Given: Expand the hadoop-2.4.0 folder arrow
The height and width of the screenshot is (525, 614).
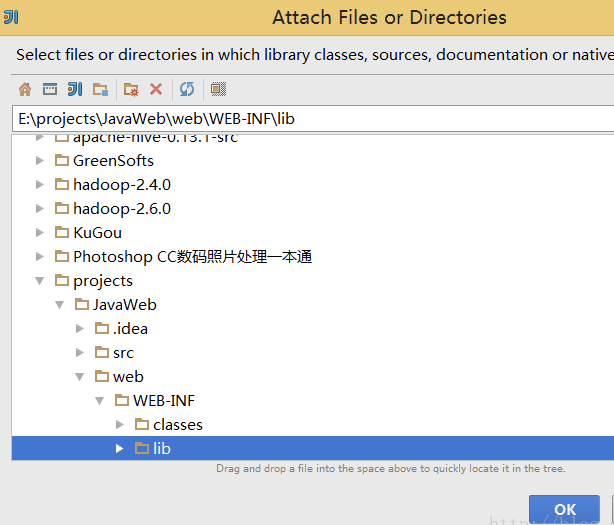Looking at the screenshot, I should (40, 184).
